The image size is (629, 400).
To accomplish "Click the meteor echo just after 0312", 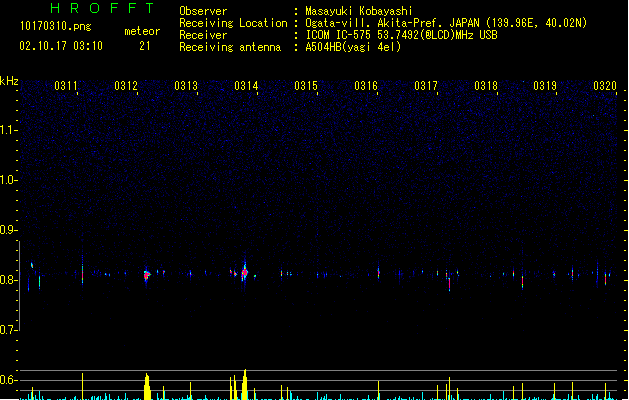I will click(x=147, y=275).
